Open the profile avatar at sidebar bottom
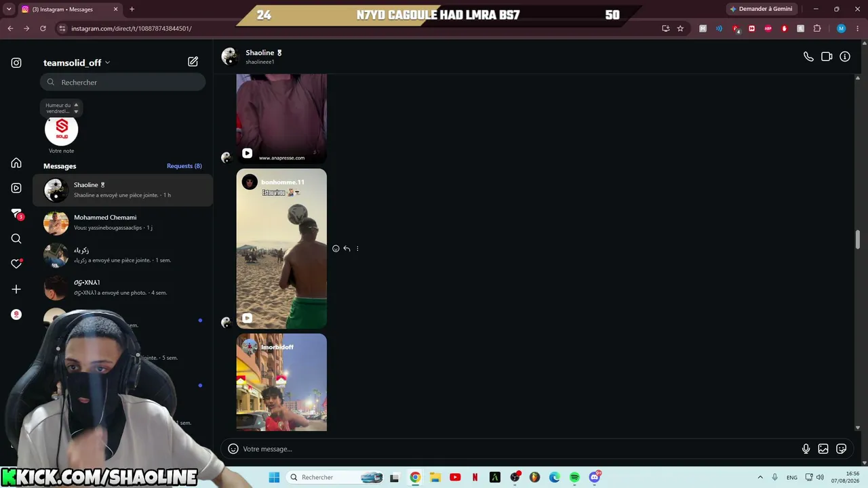The width and height of the screenshot is (868, 488). tap(16, 314)
